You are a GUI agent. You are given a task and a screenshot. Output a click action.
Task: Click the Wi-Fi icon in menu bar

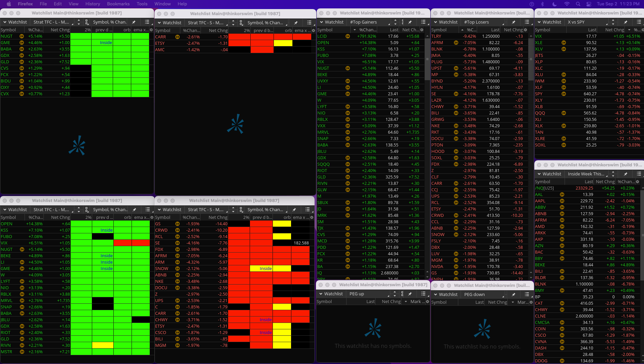tap(567, 4)
